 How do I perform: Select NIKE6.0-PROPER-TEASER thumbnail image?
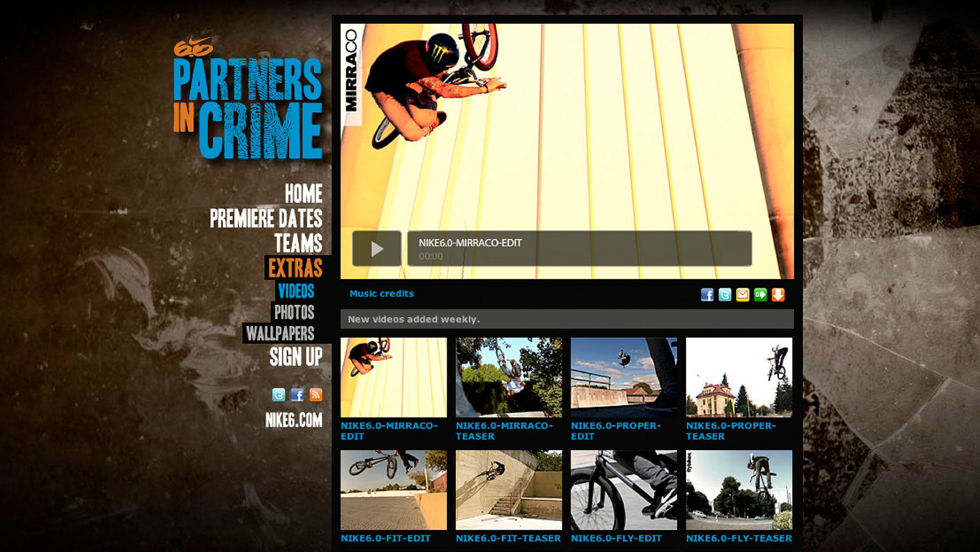coord(739,377)
